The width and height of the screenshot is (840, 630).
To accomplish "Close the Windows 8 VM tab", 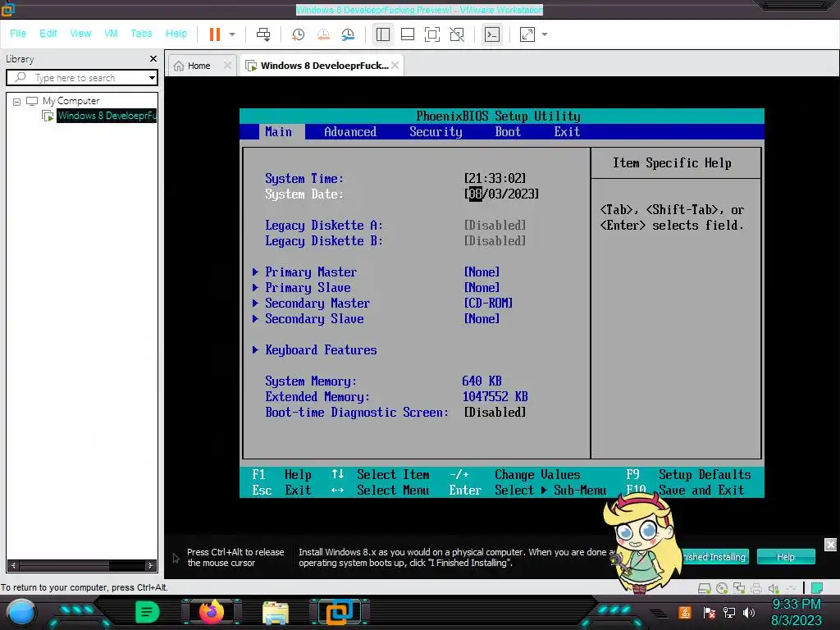I will tap(395, 66).
